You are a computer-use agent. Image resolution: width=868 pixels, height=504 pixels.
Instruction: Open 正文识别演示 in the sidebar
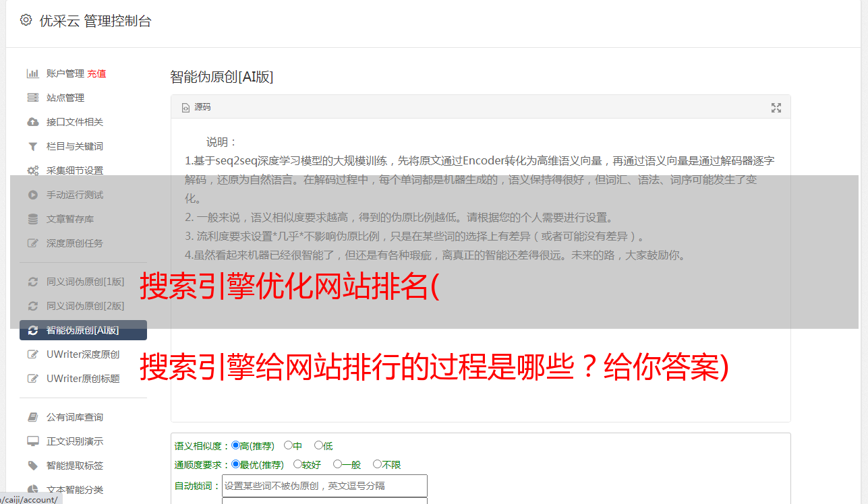75,441
